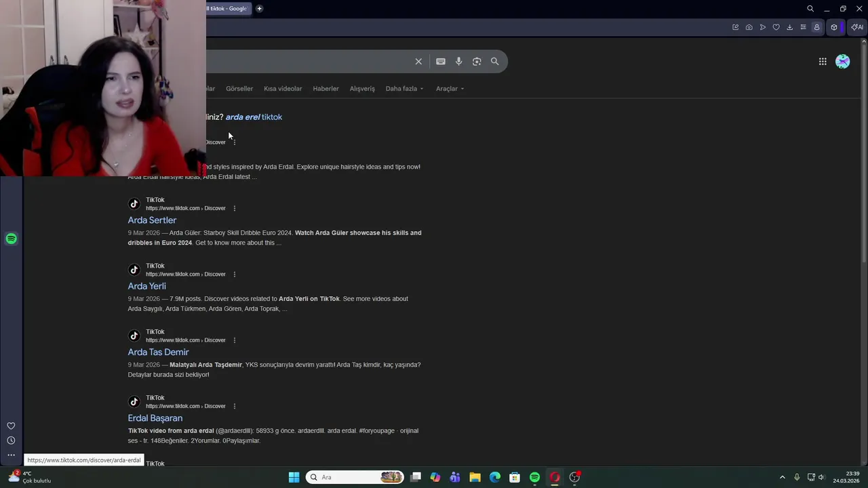Open the Opera AI button
The height and width of the screenshot is (488, 868).
click(857, 27)
